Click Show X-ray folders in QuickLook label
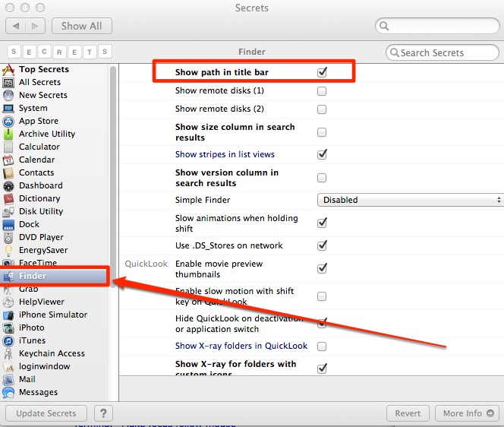 point(241,346)
